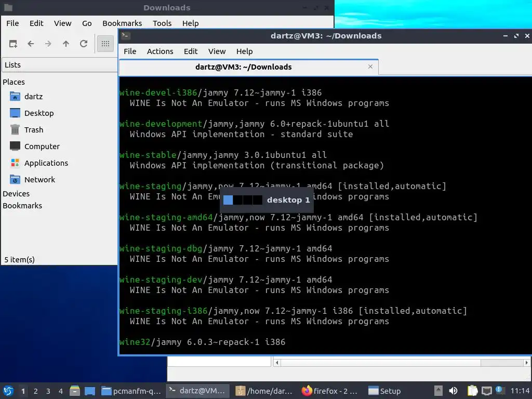The image size is (532, 399).
Task: Click wine-staging-dbg package name
Action: click(x=161, y=249)
